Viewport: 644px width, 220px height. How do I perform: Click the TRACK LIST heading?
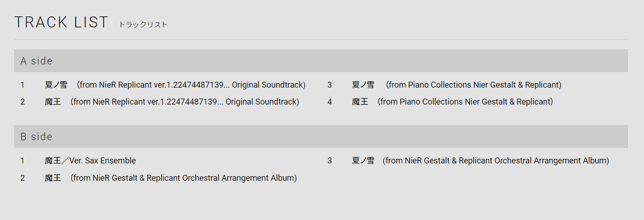point(61,22)
